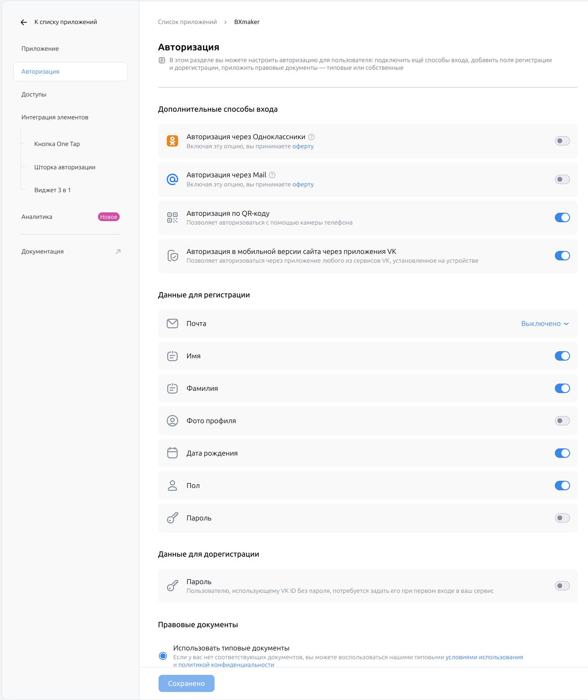This screenshot has width=588, height=700.
Task: Go to Аналитика in the sidebar
Action: click(x=37, y=217)
